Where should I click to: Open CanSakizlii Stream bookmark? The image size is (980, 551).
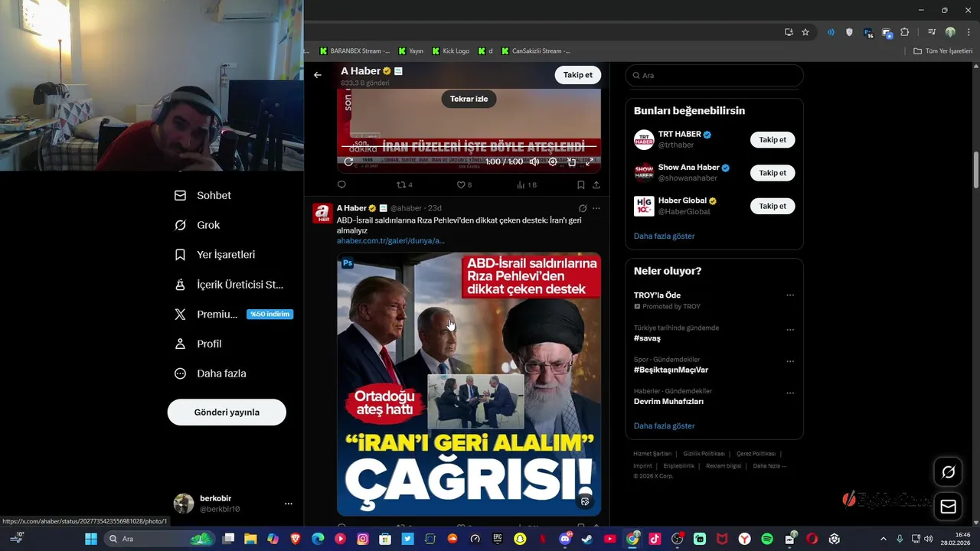pos(536,51)
